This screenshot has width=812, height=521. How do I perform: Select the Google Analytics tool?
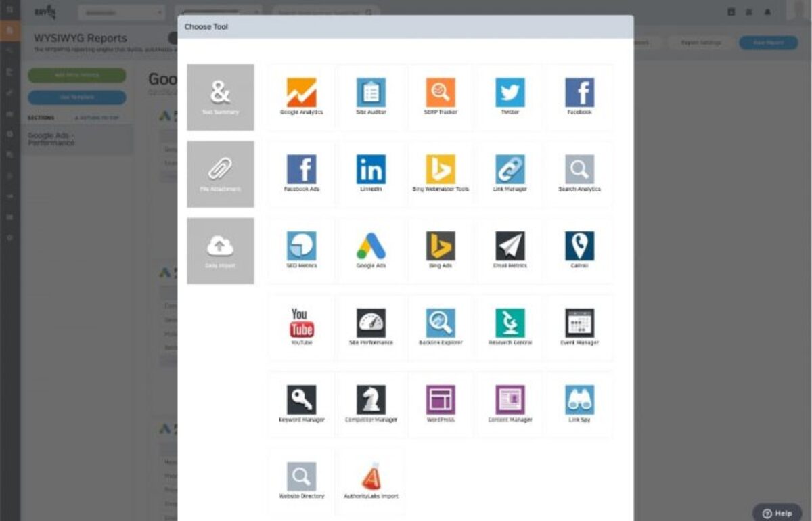coord(301,97)
